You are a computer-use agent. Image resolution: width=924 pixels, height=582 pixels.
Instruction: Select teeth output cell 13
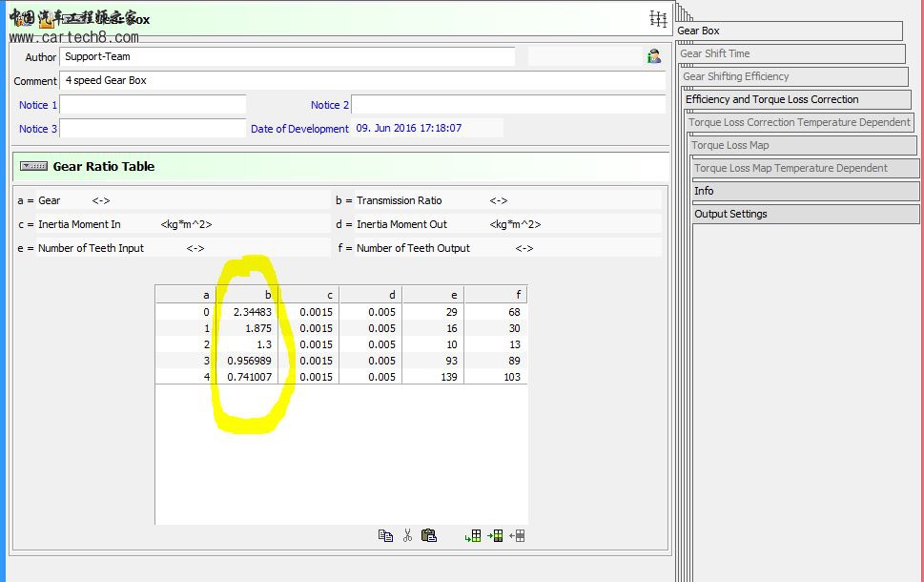click(496, 344)
